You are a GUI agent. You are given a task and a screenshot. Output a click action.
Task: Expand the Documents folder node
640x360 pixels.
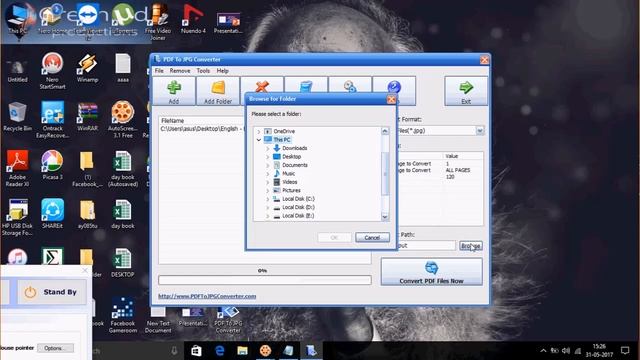[268, 165]
